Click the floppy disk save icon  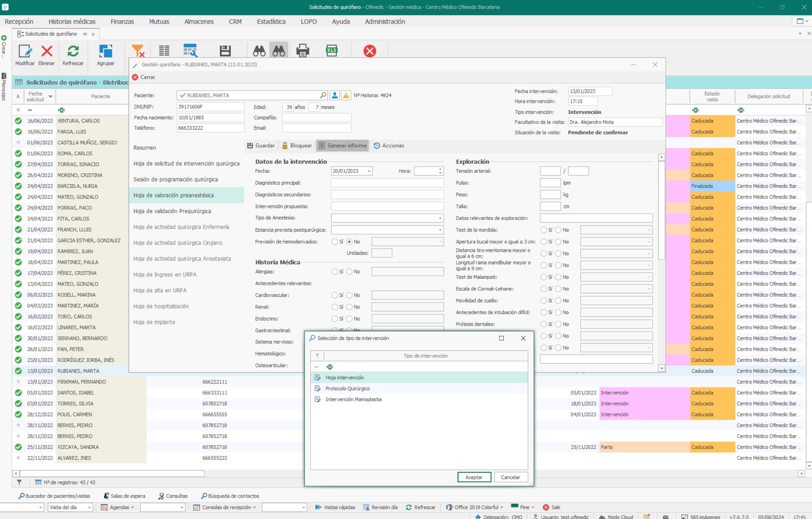[x=225, y=51]
